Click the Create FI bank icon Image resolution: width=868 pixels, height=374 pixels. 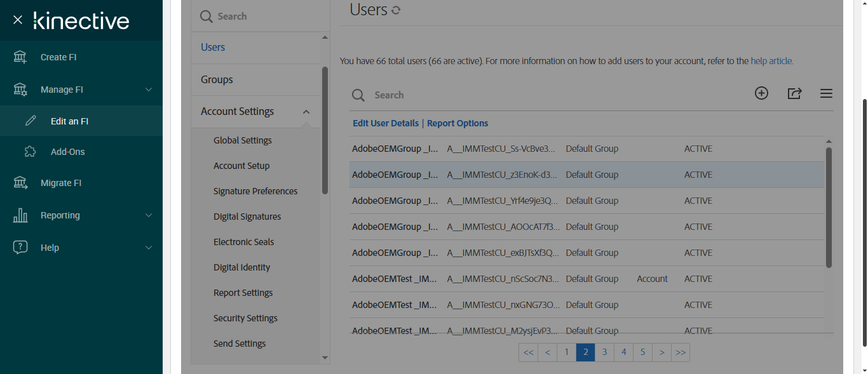(x=20, y=57)
